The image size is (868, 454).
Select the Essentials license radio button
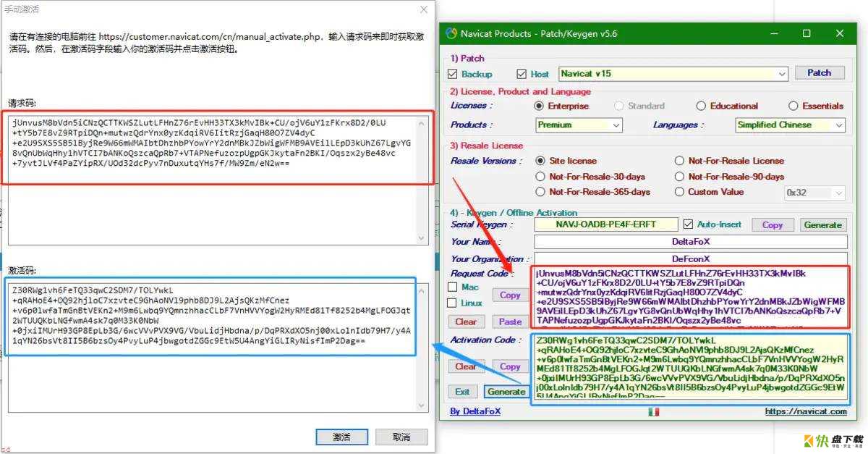tap(793, 106)
